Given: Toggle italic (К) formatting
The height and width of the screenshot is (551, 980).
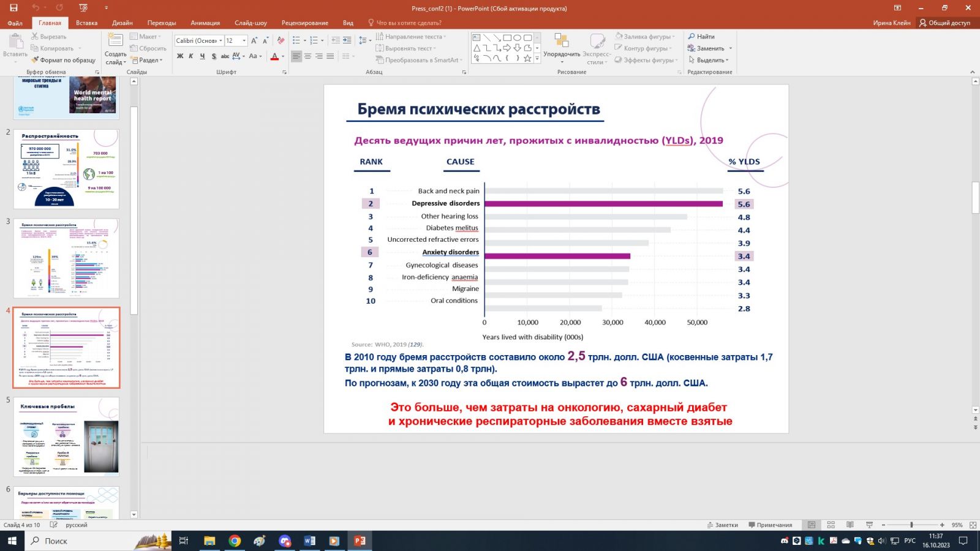Looking at the screenshot, I should point(191,56).
